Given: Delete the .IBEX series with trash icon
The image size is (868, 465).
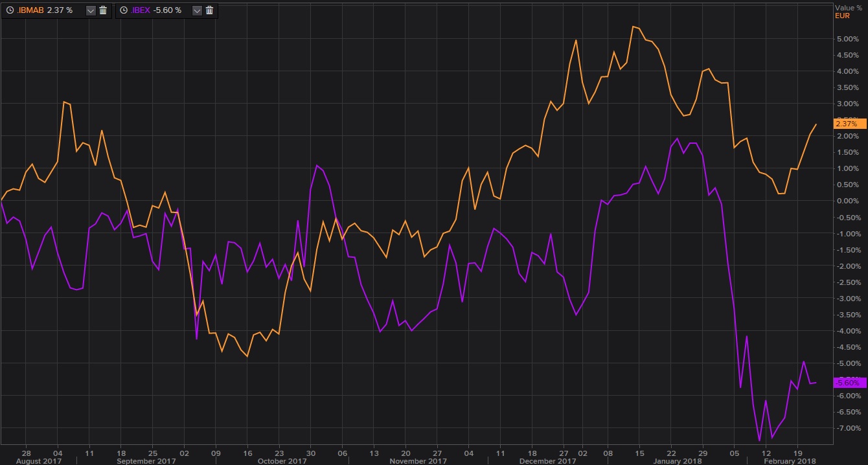Looking at the screenshot, I should (209, 10).
